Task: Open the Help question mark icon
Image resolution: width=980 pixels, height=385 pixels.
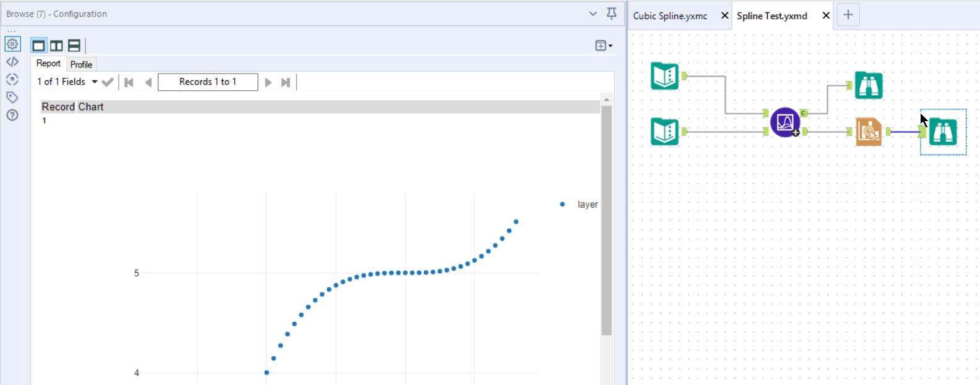Action: [x=12, y=115]
